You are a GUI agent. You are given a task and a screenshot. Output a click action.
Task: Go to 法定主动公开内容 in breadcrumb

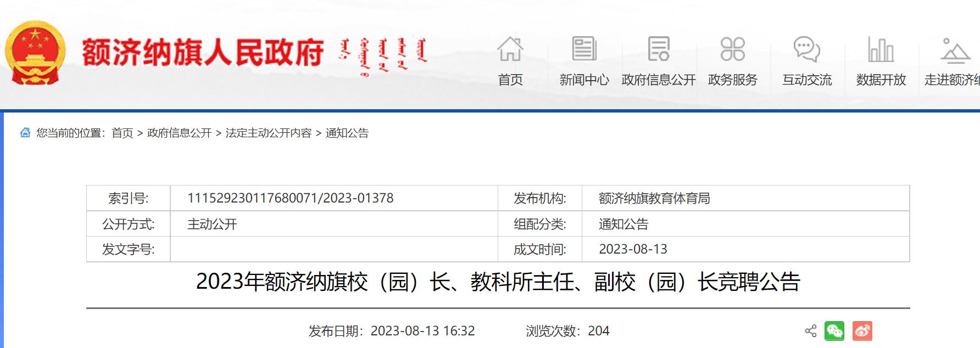click(269, 133)
